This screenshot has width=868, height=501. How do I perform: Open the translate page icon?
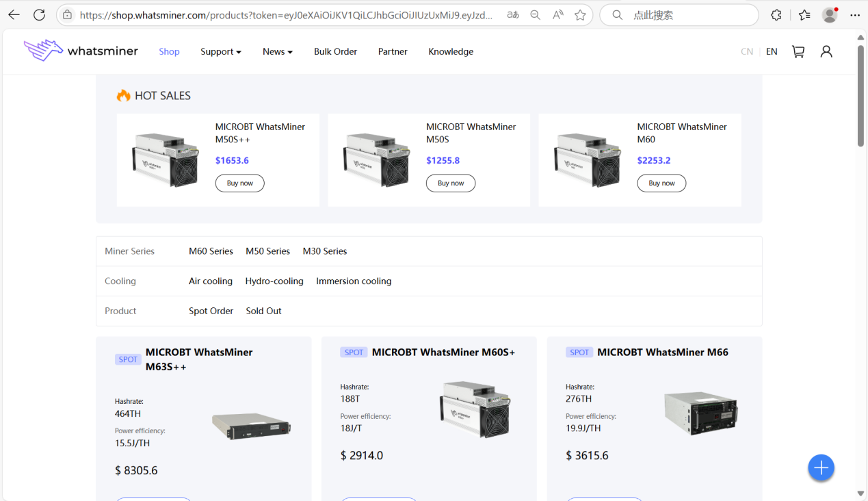point(513,14)
